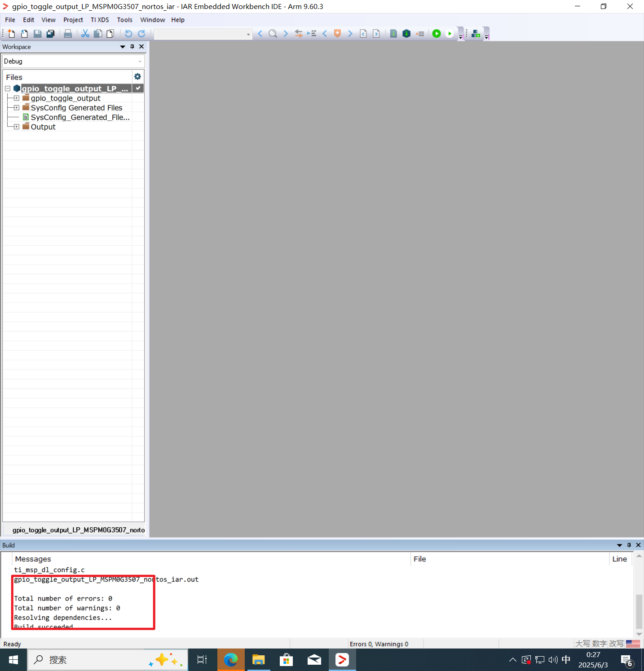
Task: Click the Copy toolbar icon
Action: (x=97, y=34)
